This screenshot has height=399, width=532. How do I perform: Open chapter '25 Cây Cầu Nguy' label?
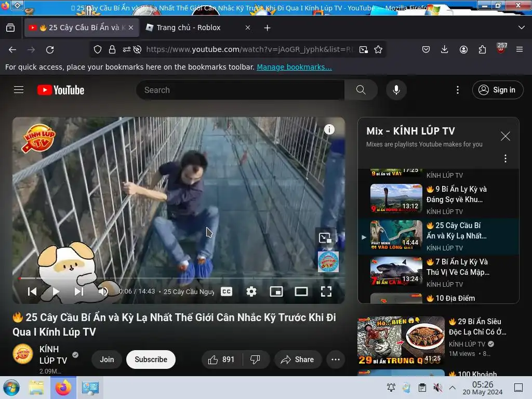[189, 292]
